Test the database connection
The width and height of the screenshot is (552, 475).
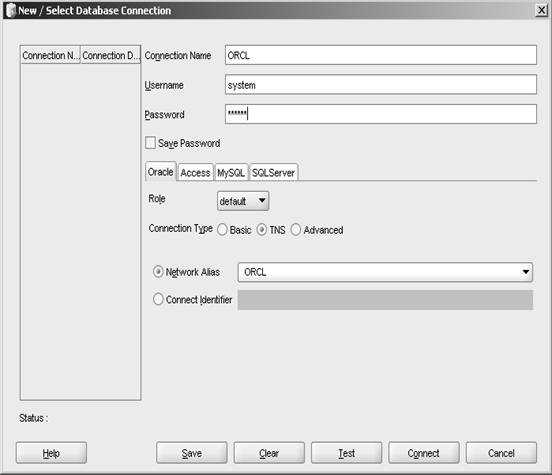pyautogui.click(x=346, y=453)
